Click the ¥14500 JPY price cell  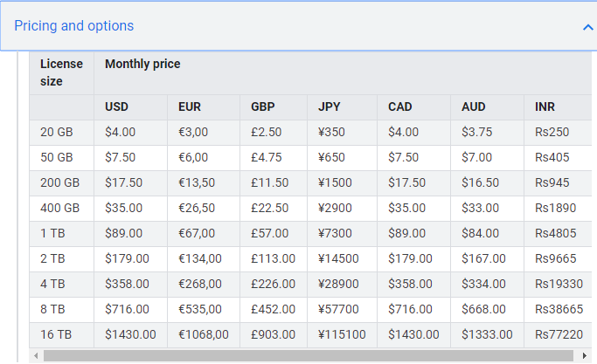(x=343, y=258)
